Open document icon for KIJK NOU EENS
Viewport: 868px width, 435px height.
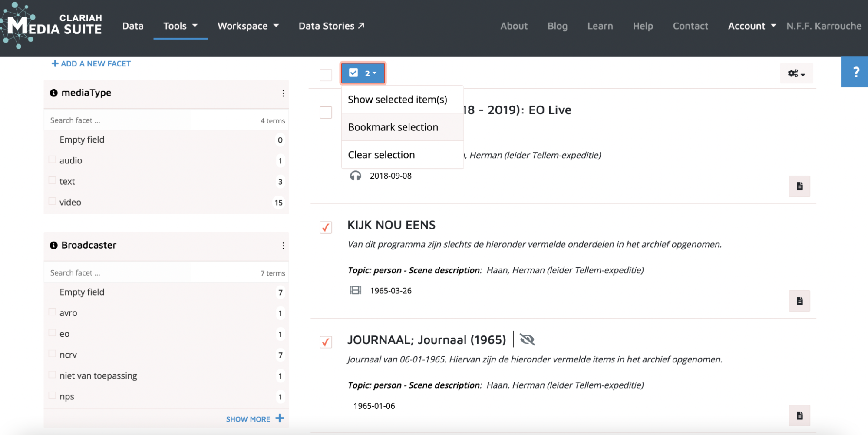click(799, 301)
